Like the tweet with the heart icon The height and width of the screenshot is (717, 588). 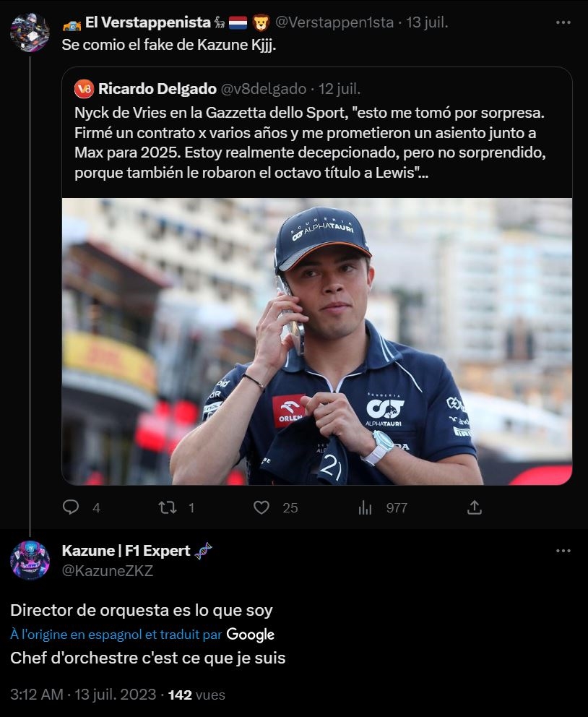(261, 507)
